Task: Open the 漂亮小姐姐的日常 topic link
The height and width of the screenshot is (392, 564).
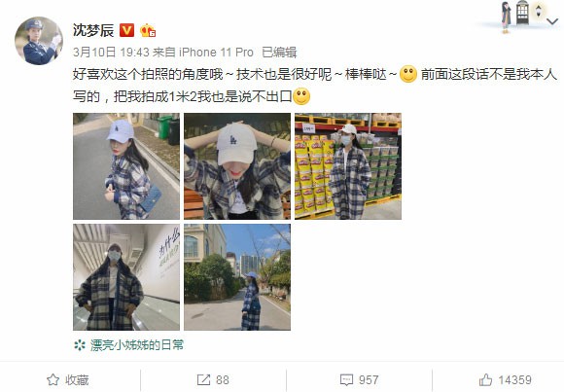Action: (137, 345)
